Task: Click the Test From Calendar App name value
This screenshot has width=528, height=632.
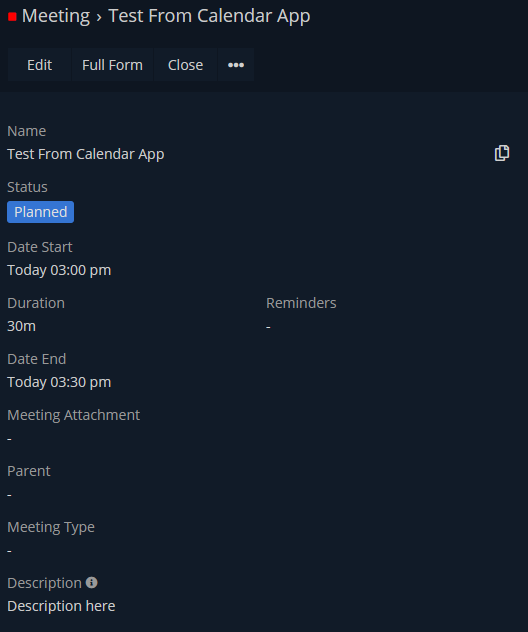Action: tap(85, 154)
